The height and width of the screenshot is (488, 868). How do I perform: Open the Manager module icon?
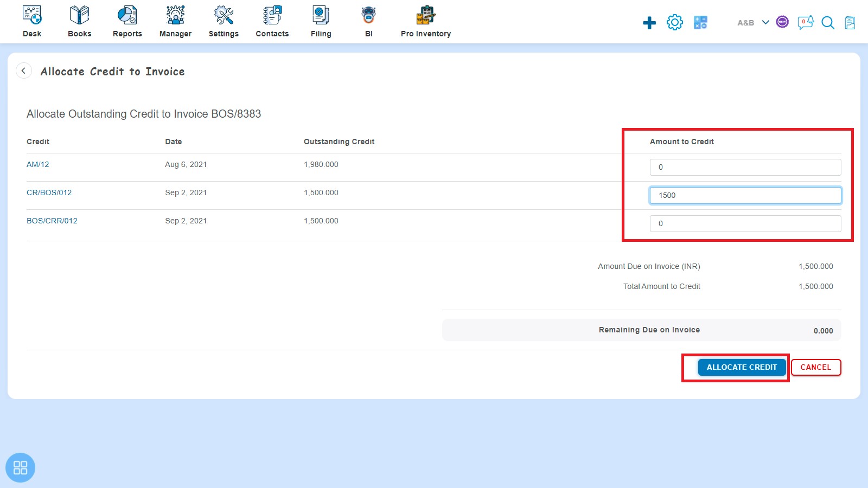click(x=175, y=15)
